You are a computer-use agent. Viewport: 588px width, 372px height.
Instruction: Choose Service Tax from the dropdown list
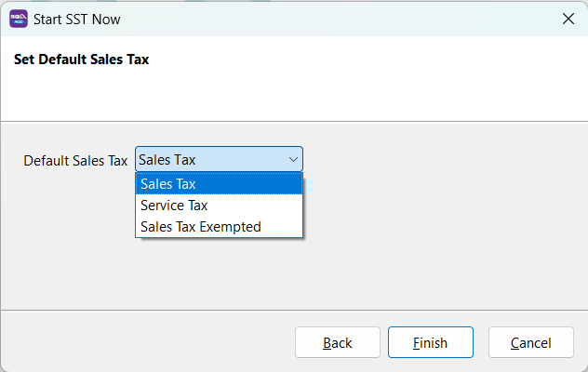pyautogui.click(x=219, y=206)
